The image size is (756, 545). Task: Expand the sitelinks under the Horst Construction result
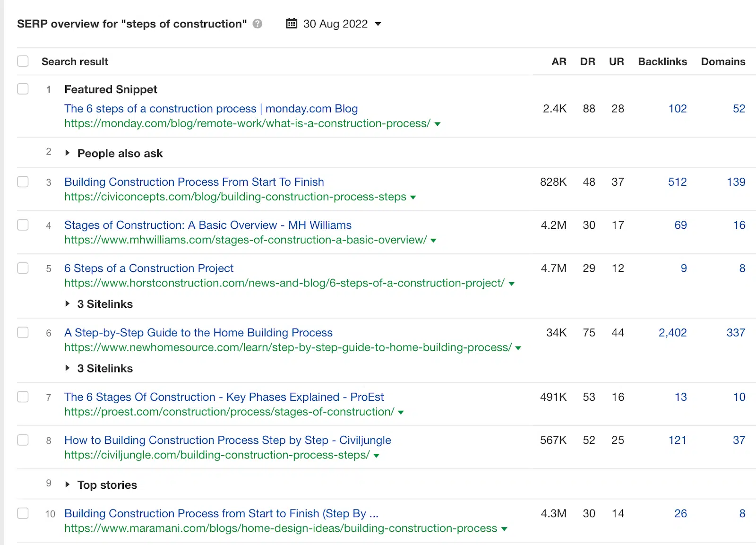click(68, 304)
